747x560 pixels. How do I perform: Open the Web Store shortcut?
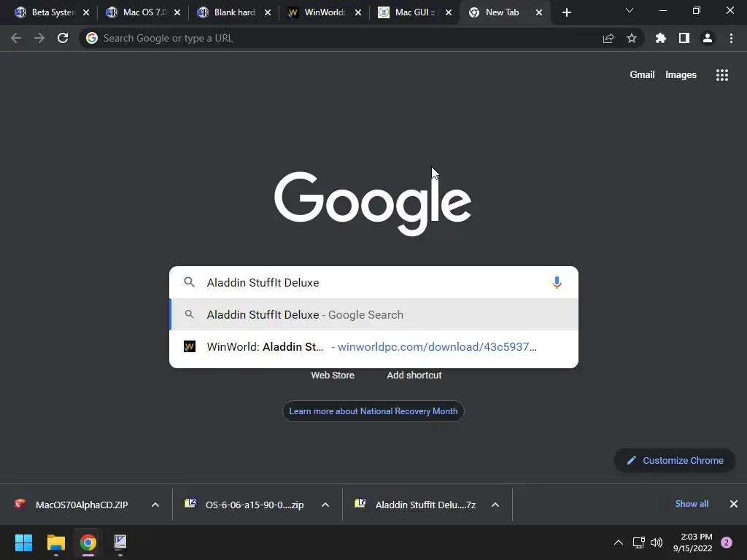click(x=333, y=376)
